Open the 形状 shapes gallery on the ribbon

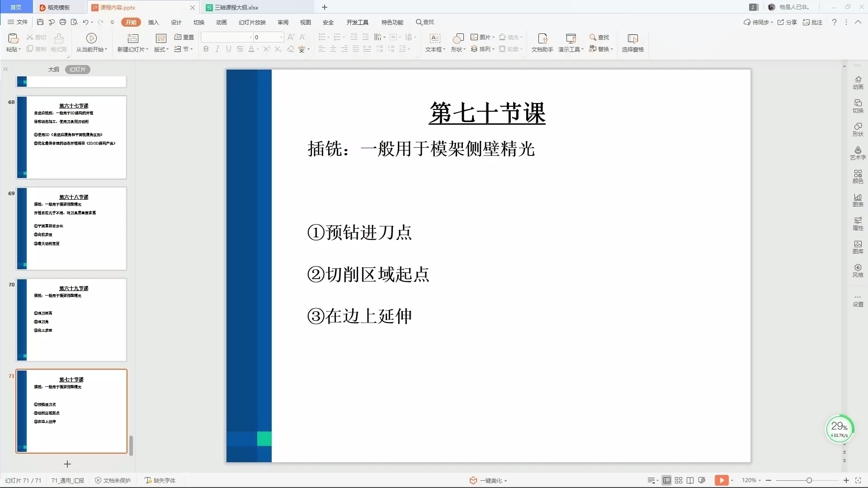tap(458, 43)
